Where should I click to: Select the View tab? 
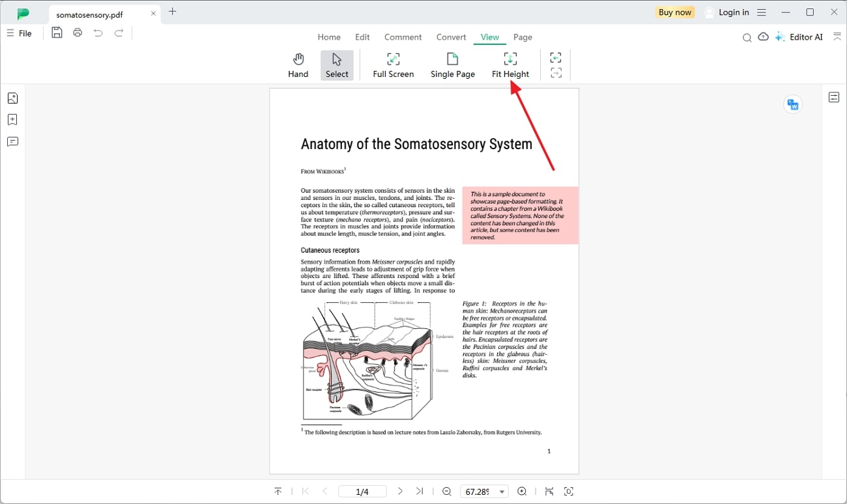pos(490,37)
